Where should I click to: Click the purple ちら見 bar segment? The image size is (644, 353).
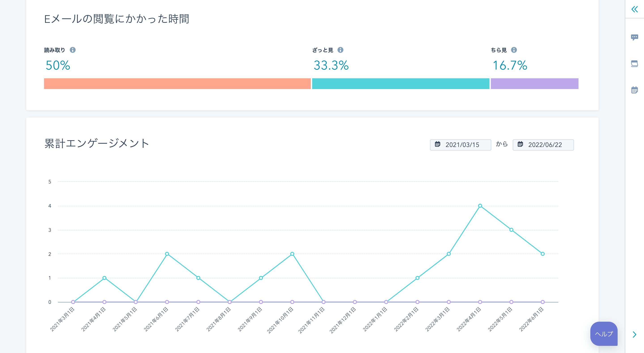534,84
